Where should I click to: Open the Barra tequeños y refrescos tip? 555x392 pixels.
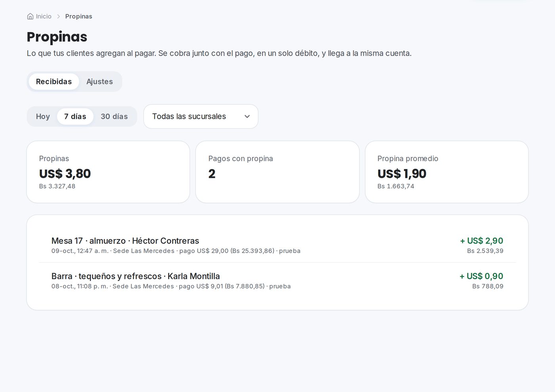point(277,280)
